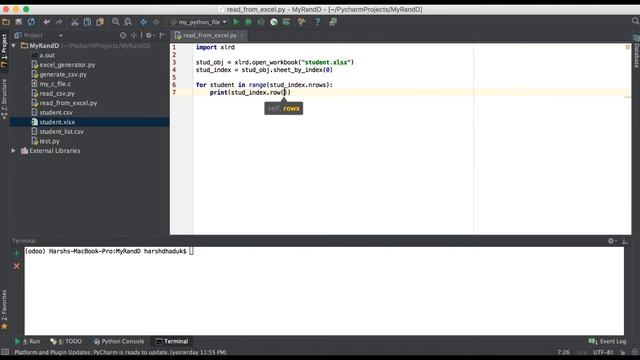The height and width of the screenshot is (360, 640).
Task: Open the Project panel gear settings
Action: (149, 36)
